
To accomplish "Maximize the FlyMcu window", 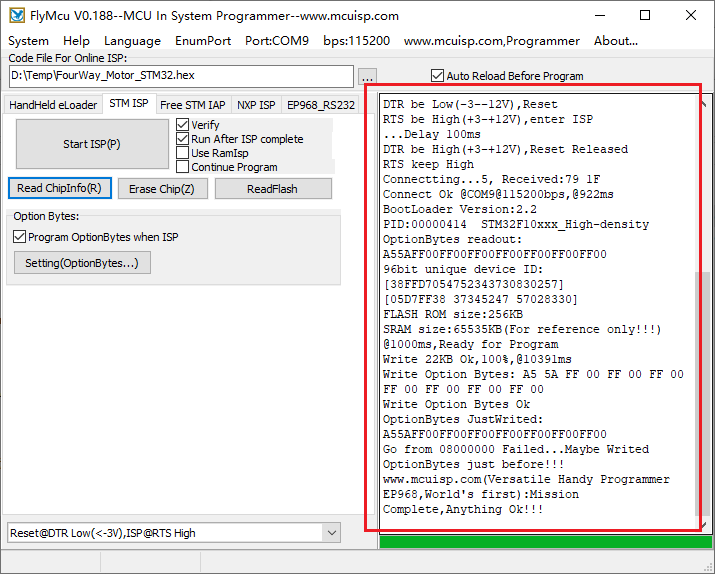I will [x=645, y=16].
